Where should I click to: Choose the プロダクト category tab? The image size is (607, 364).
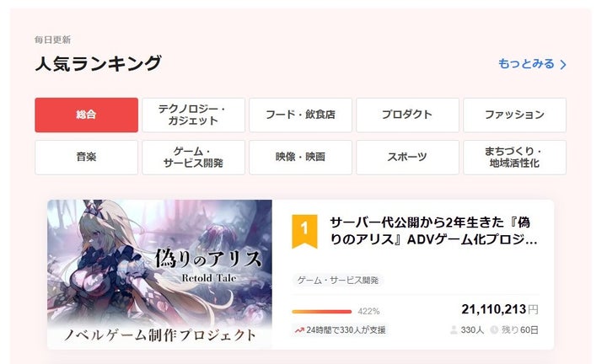(x=407, y=115)
